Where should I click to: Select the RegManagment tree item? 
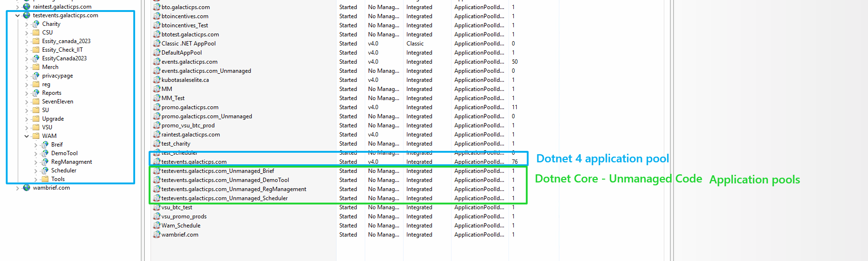[71, 162]
